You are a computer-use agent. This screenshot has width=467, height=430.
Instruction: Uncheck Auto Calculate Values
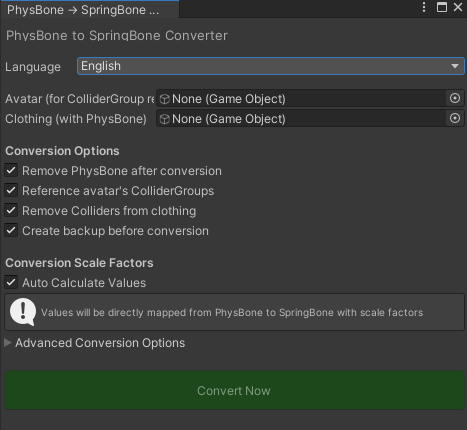point(11,282)
